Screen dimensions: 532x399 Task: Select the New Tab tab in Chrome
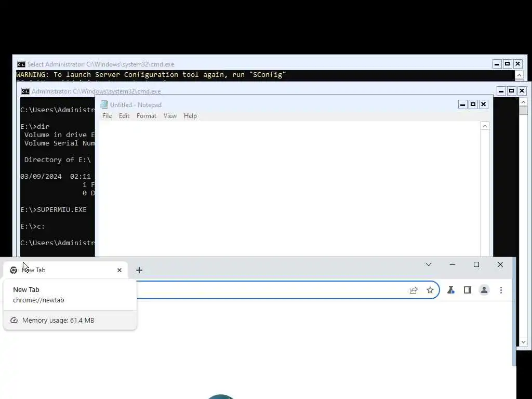[x=65, y=270]
